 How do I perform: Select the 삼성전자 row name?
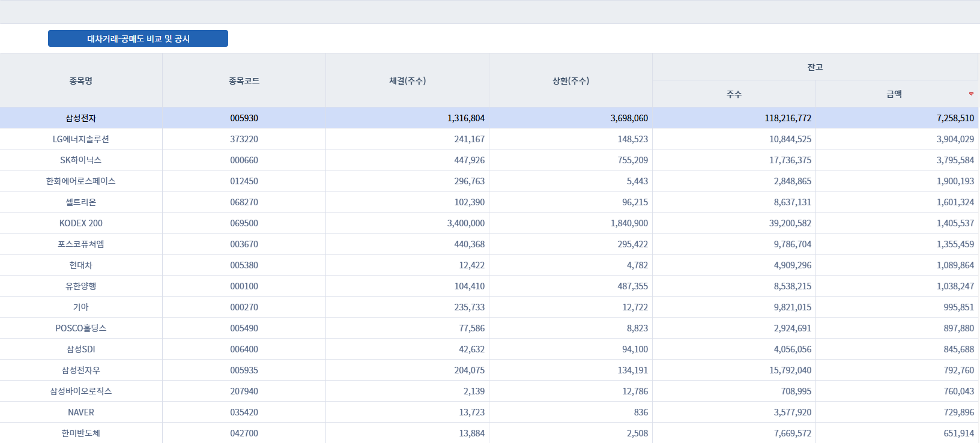pos(81,118)
